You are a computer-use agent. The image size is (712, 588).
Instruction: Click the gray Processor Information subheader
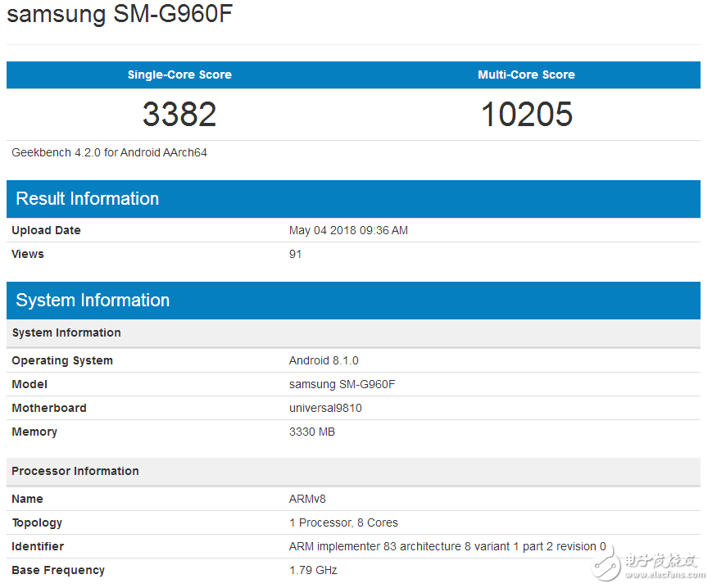[x=75, y=471]
